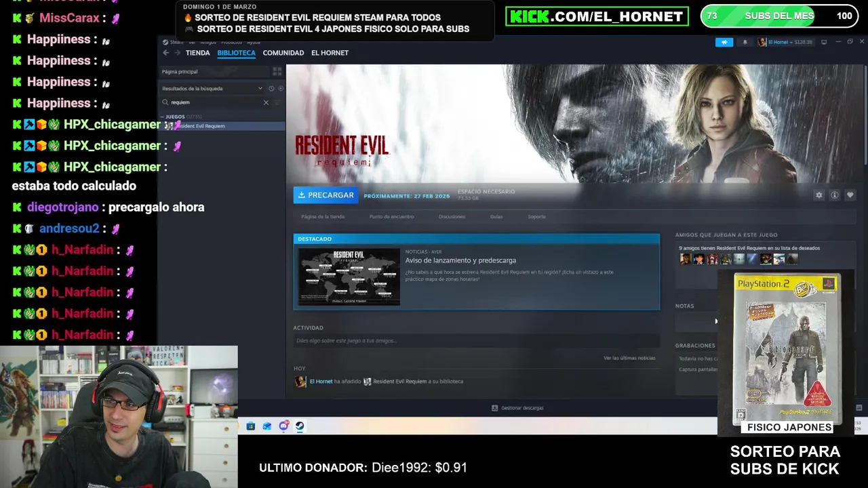The height and width of the screenshot is (488, 868).
Task: Open the Discusiones link
Action: click(452, 217)
